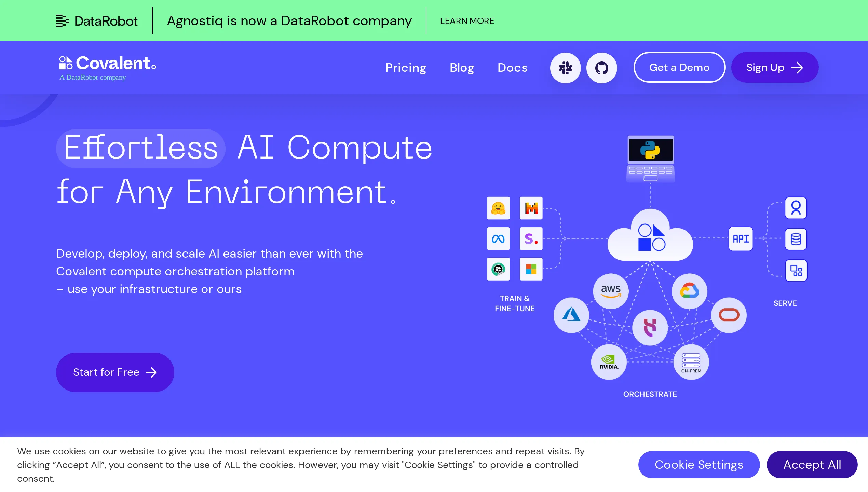This screenshot has height=492, width=868.
Task: Click the DataRobot logo in the banner
Action: click(97, 21)
